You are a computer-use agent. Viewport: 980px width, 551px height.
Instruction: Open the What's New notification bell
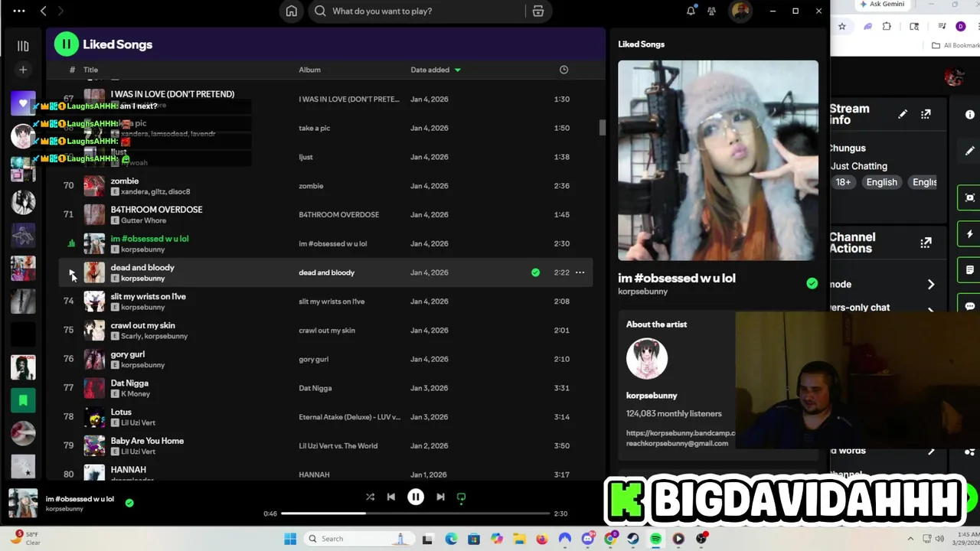[x=691, y=11]
